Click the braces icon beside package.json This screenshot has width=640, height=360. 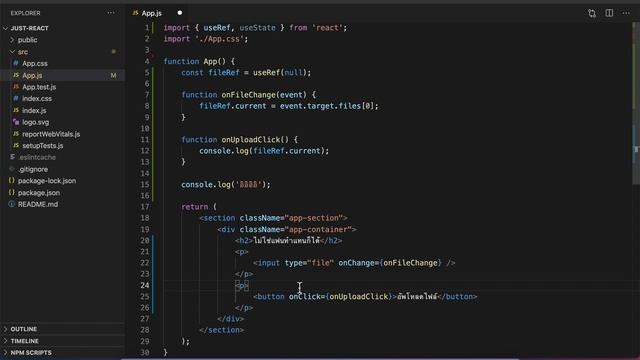tap(11, 192)
